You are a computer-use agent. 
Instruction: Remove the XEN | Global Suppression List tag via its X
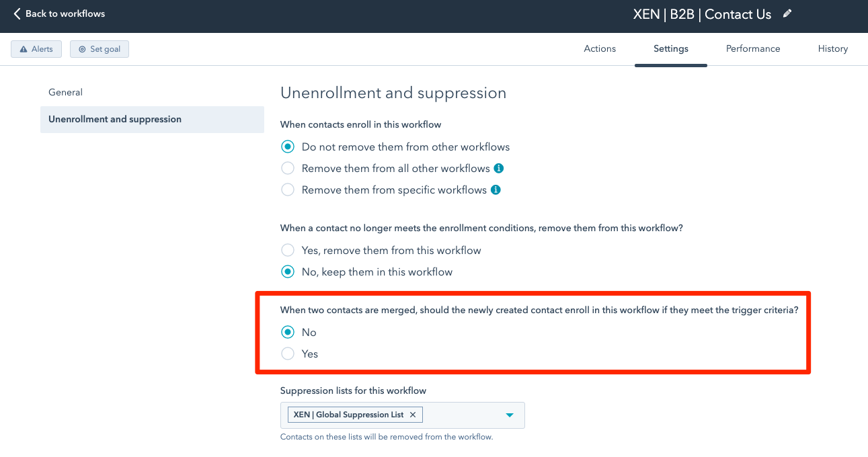(413, 414)
